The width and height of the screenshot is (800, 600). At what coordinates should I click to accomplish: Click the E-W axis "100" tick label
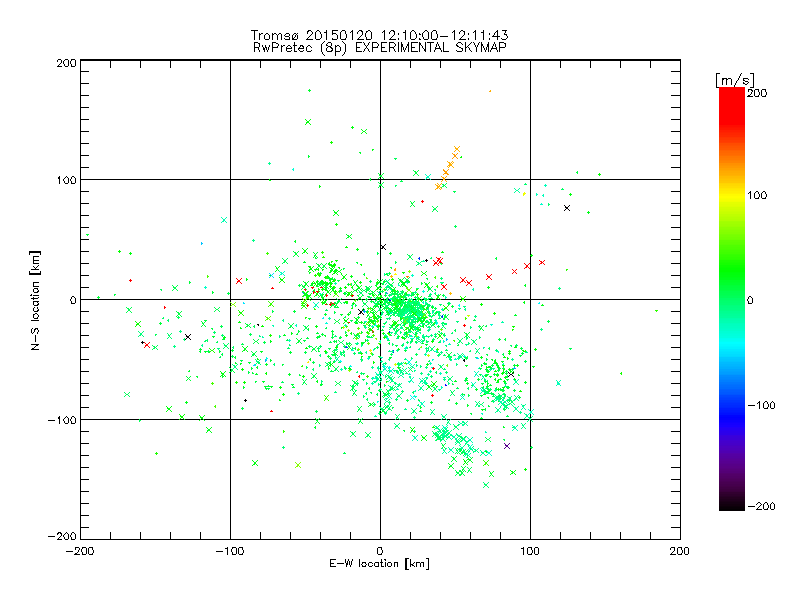tap(530, 551)
